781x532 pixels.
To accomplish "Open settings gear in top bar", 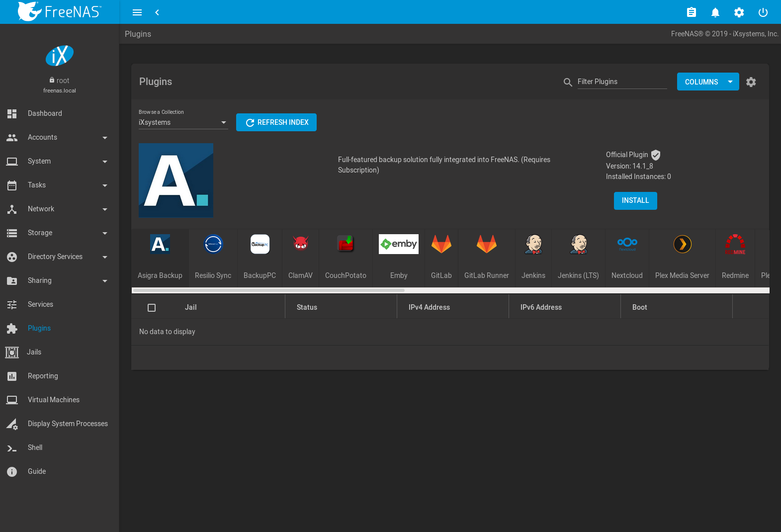I will [739, 12].
